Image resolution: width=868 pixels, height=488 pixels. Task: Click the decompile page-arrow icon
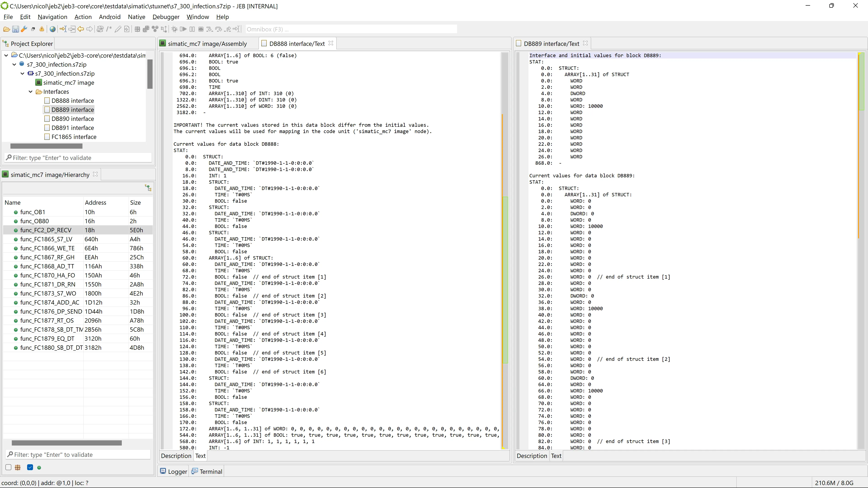tap(126, 29)
